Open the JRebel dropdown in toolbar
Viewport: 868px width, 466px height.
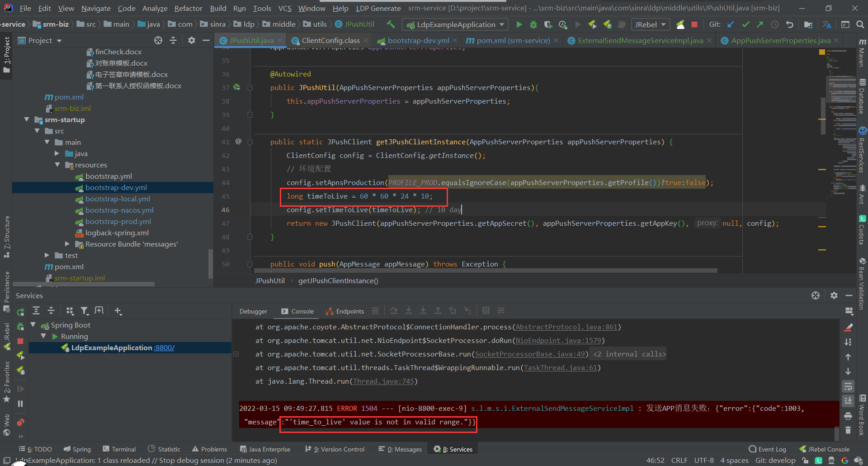tap(651, 24)
